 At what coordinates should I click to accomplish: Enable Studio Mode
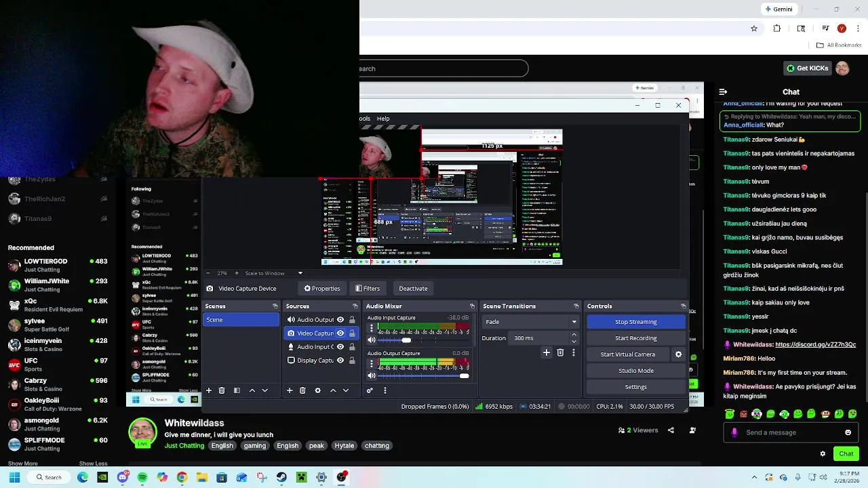coord(636,371)
